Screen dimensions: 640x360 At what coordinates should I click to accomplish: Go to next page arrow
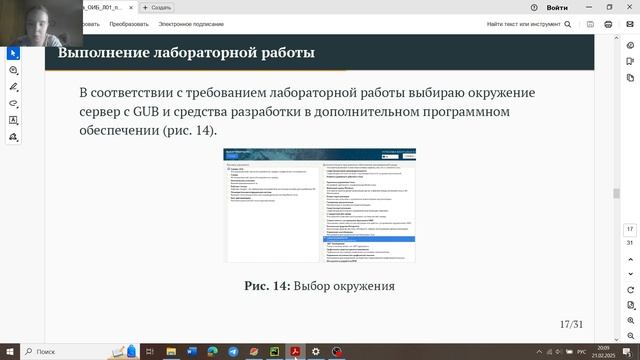point(630,274)
